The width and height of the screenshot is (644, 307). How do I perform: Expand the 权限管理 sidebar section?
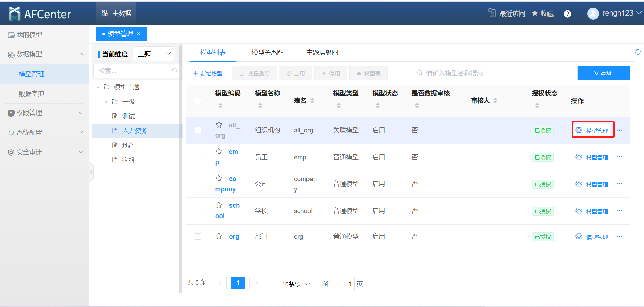tap(81, 113)
